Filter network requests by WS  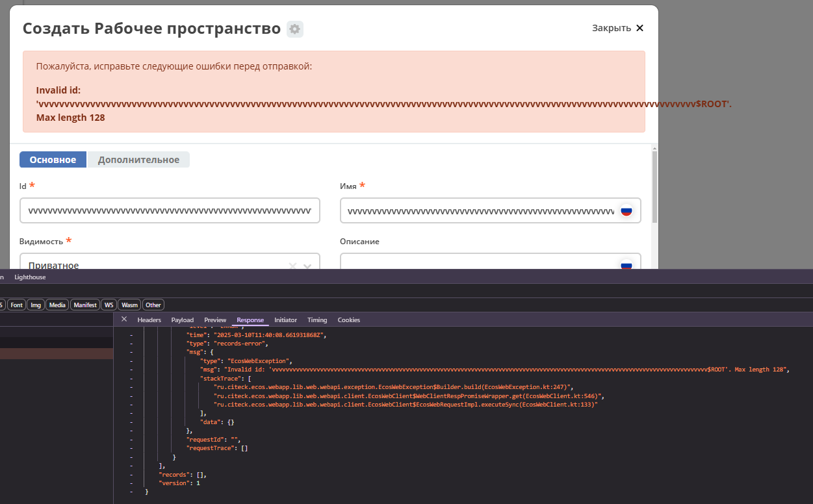[x=109, y=305]
